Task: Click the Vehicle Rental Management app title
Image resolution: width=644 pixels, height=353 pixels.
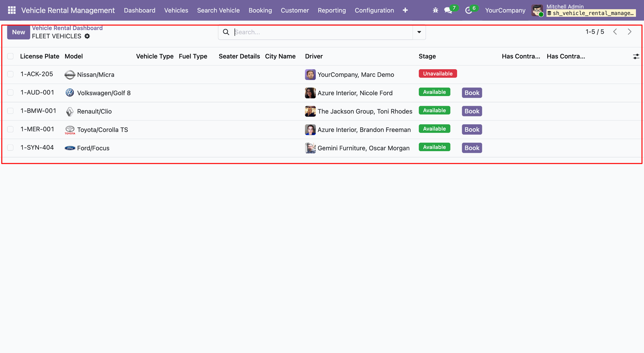Action: (68, 10)
